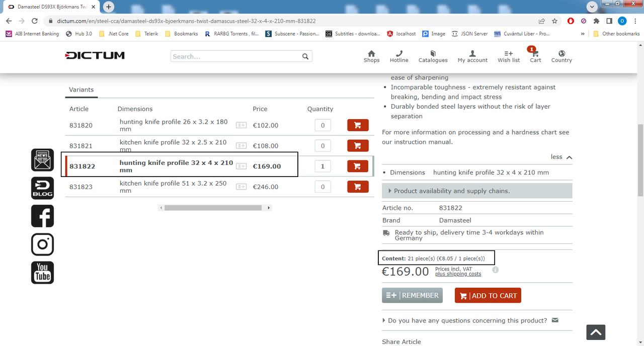Reload the page in Chrome

coord(35,21)
